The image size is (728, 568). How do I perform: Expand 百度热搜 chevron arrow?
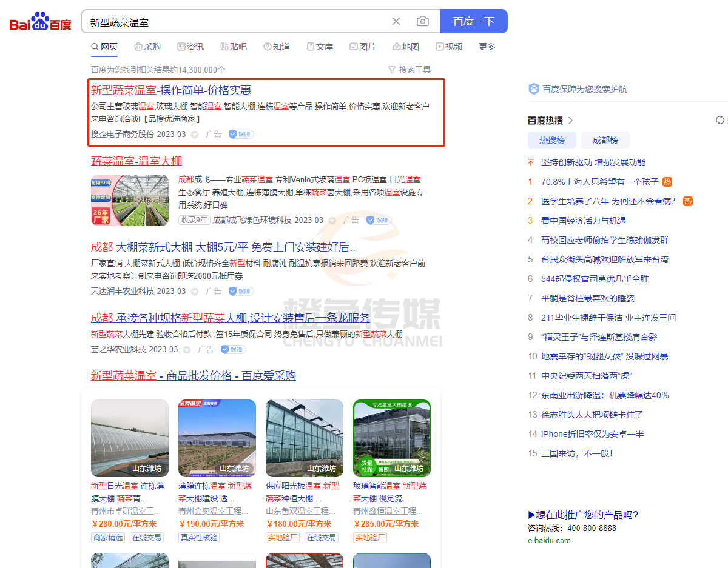click(570, 121)
